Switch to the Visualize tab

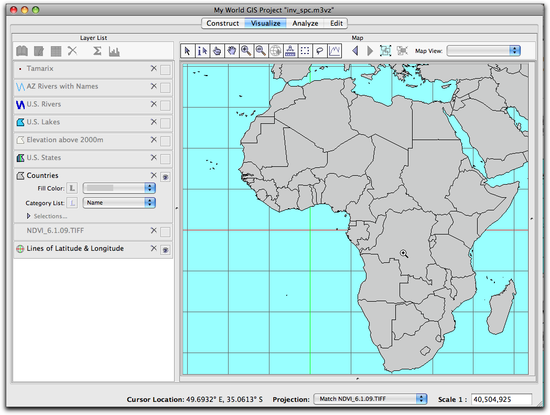tap(266, 24)
